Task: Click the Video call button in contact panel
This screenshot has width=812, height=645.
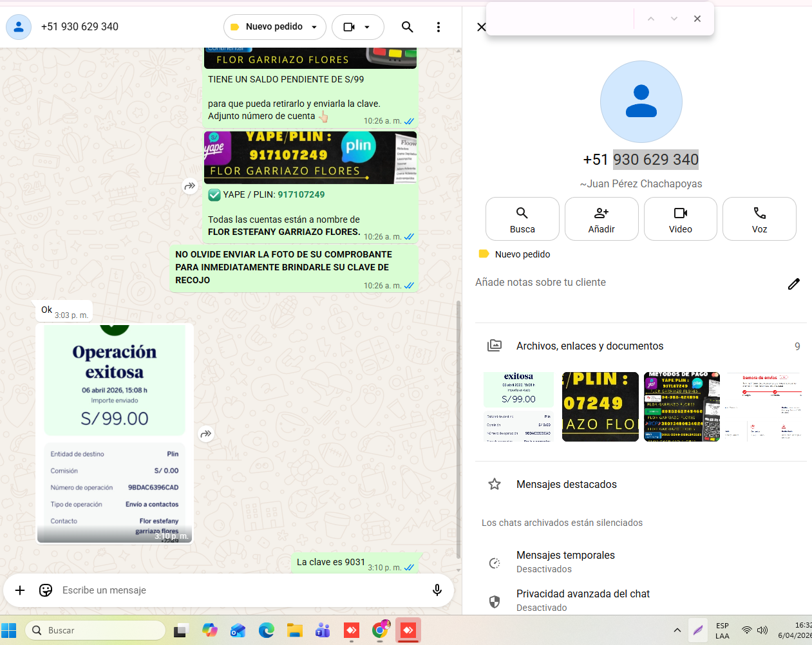Action: coord(680,219)
